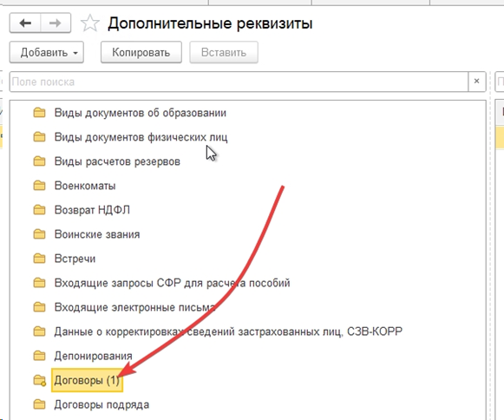Click folder icon next to Возврат НДФЛ
This screenshot has height=420, width=504.
[x=40, y=210]
